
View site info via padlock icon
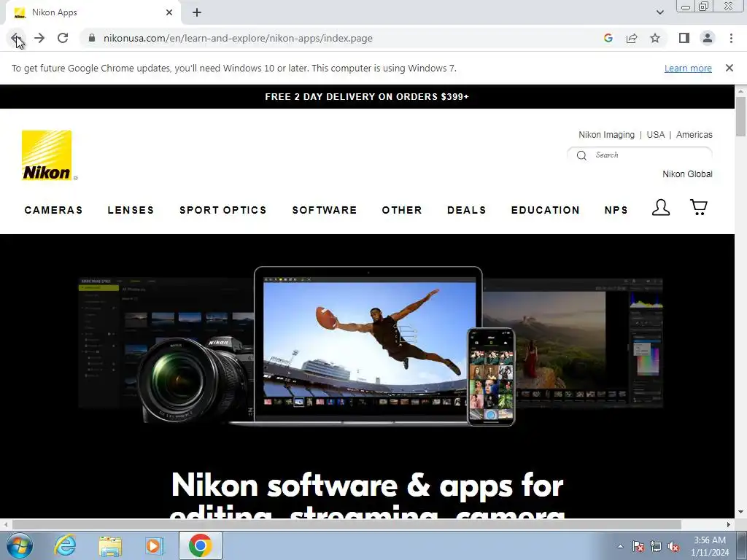92,38
